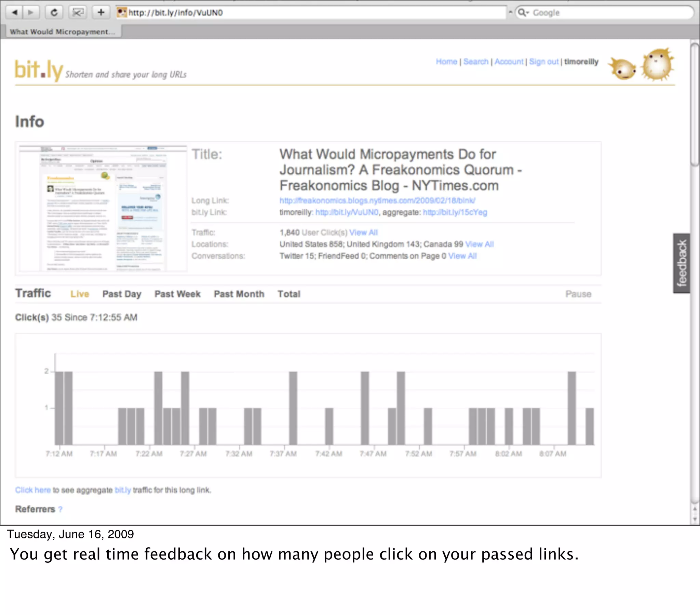Open the bit.ly/VuUN0 short link
This screenshot has height=615, width=700.
point(347,212)
